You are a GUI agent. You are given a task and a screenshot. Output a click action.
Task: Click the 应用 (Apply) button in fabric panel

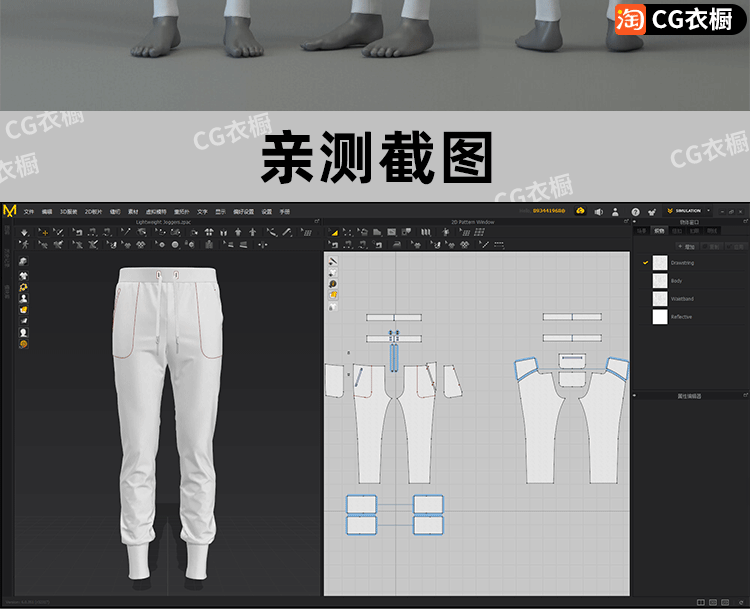point(736,247)
